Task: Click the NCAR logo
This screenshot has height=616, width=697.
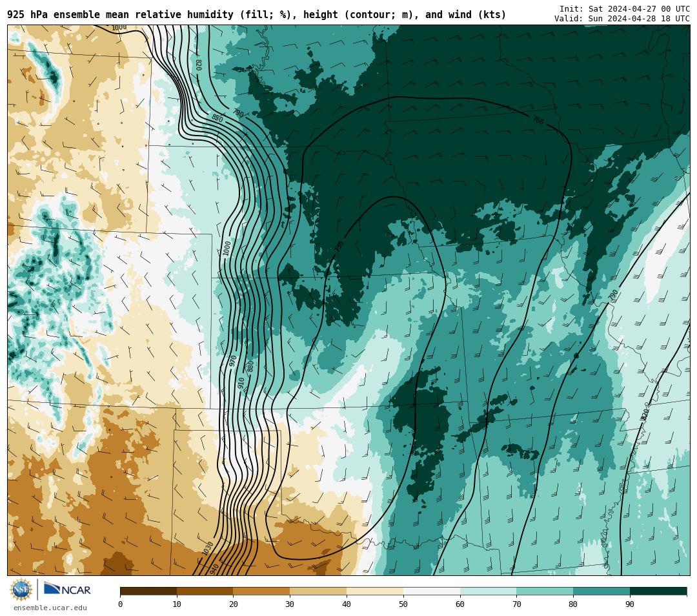Action: pyautogui.click(x=67, y=590)
